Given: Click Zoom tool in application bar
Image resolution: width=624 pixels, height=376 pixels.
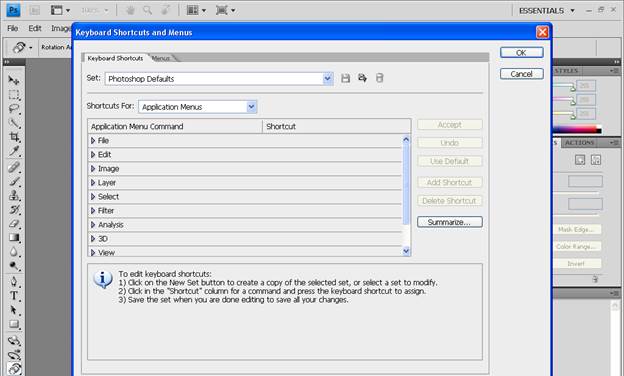Looking at the screenshot, I should [x=147, y=10].
